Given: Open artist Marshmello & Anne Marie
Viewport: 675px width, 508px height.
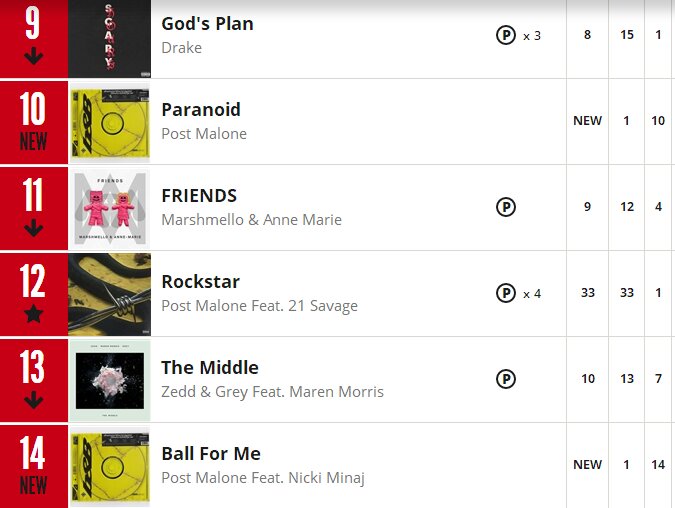Looking at the screenshot, I should pyautogui.click(x=251, y=220).
